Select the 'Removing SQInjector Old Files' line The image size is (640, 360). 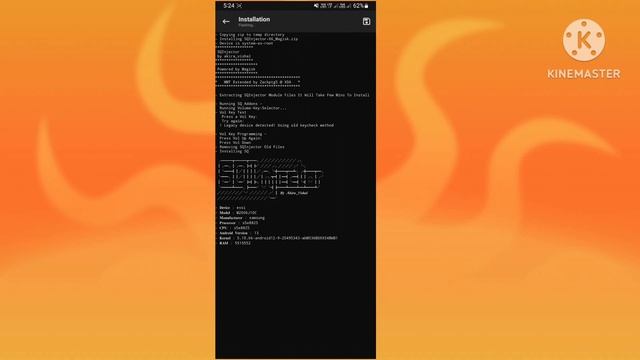click(x=251, y=147)
